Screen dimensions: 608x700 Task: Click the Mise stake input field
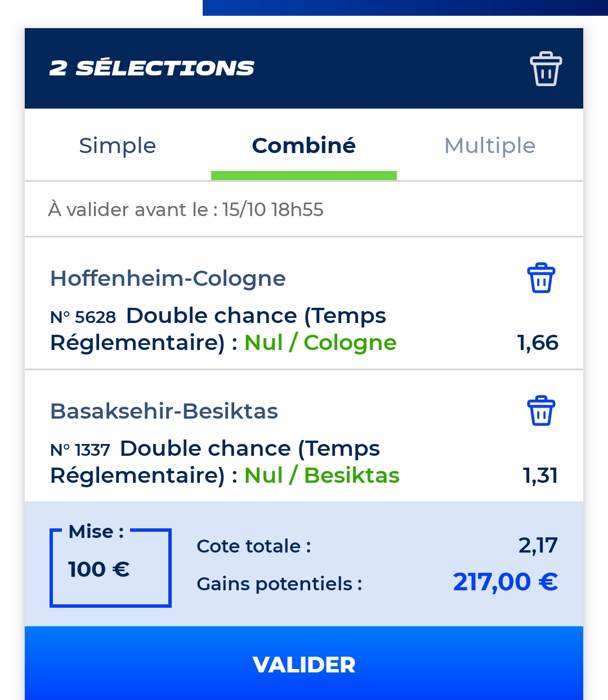(110, 568)
